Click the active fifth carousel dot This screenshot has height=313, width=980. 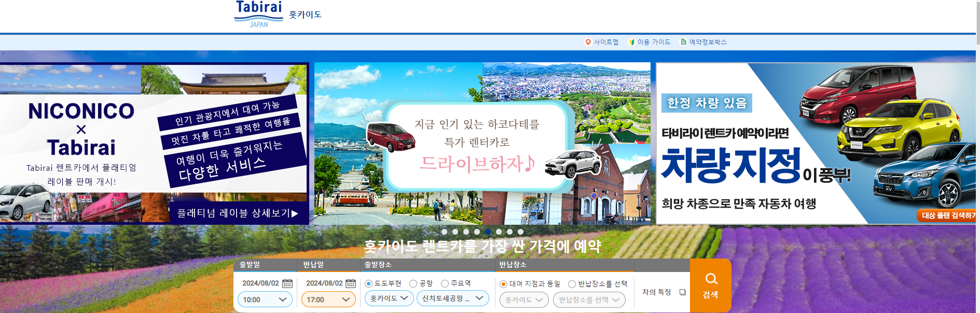point(488,232)
